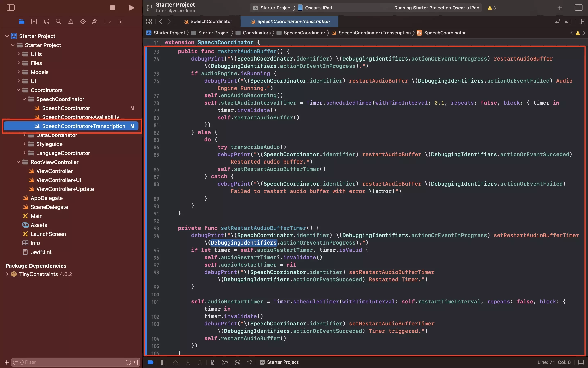Click the 3 warnings indicator
Viewport: 588px width, 368px height.
(492, 8)
